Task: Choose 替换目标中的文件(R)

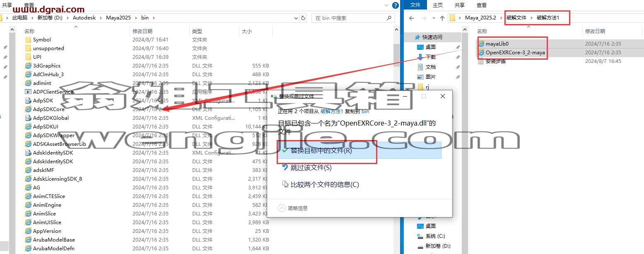Action: [359, 150]
